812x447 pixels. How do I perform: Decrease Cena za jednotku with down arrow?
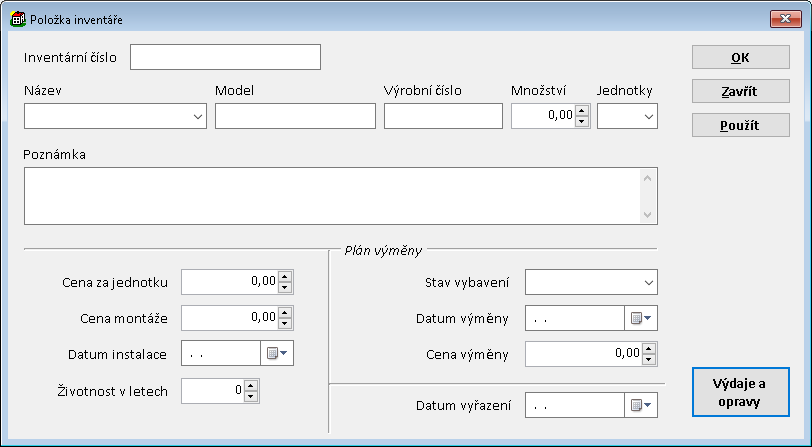point(285,287)
